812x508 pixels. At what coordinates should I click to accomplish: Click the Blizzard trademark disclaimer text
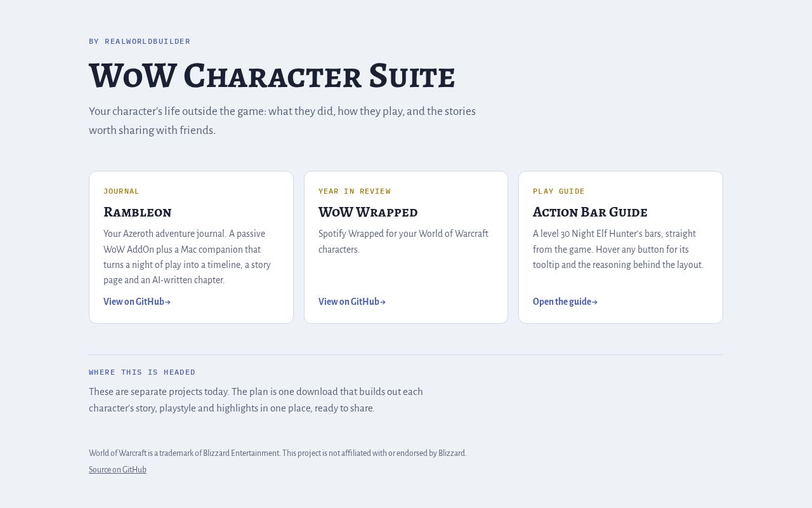click(x=278, y=453)
